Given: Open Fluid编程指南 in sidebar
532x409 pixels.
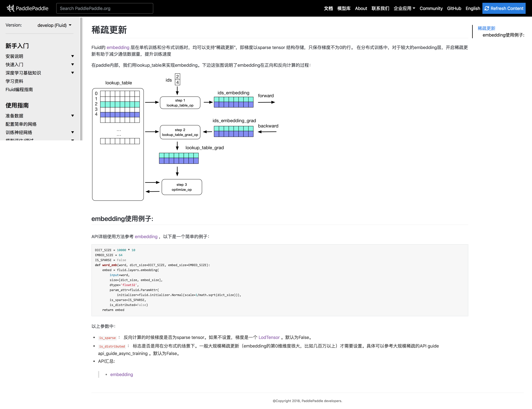Looking at the screenshot, I should (19, 90).
